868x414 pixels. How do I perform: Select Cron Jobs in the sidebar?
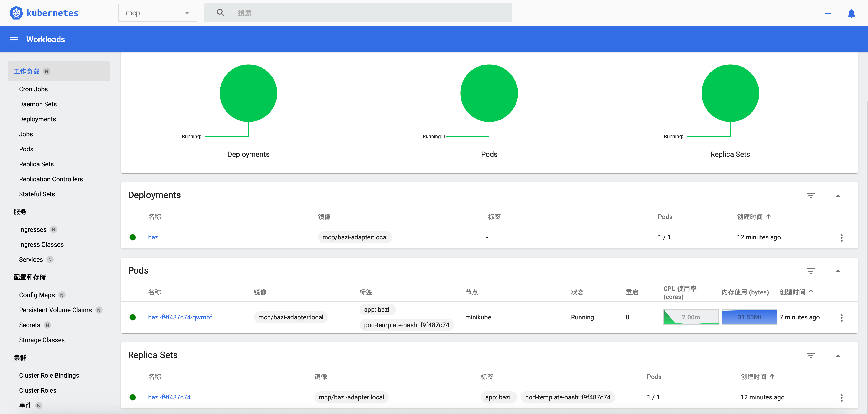[33, 89]
